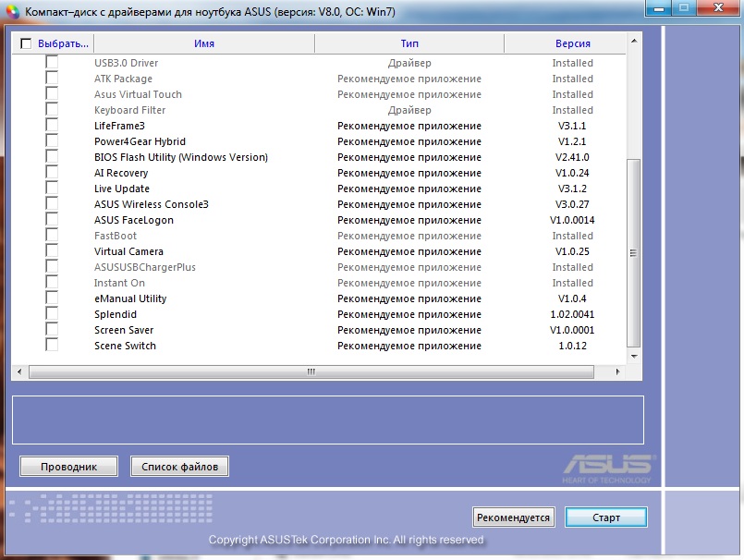Check the Scene Switch checkbox

(x=52, y=346)
